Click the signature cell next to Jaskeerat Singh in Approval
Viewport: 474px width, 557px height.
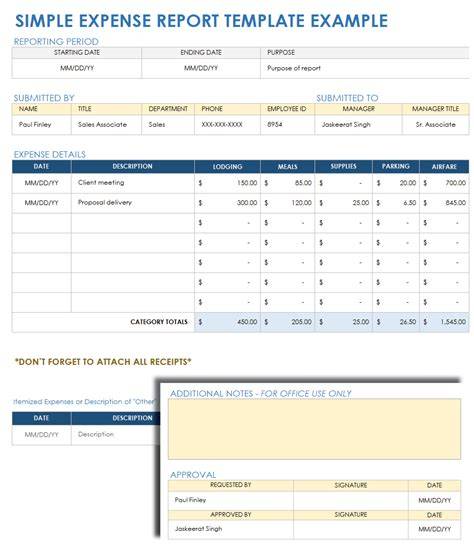pyautogui.click(x=351, y=529)
